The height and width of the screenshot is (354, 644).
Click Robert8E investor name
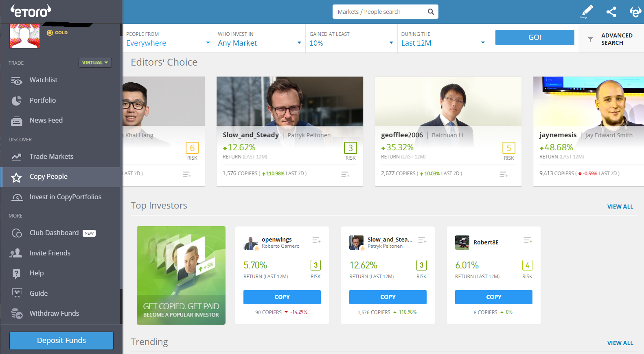coord(486,242)
